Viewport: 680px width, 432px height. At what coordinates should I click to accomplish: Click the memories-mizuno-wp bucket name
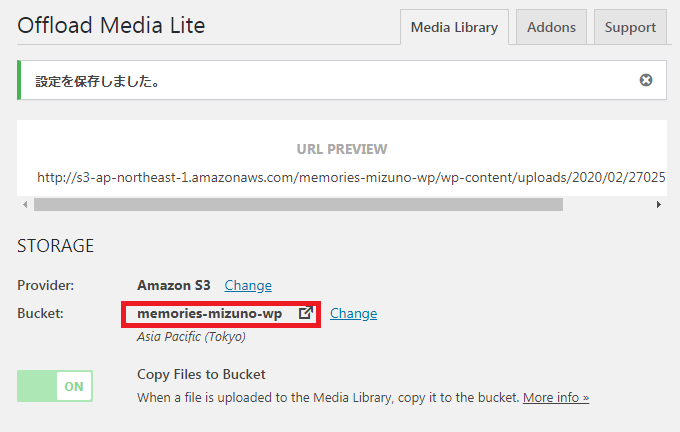click(x=209, y=314)
